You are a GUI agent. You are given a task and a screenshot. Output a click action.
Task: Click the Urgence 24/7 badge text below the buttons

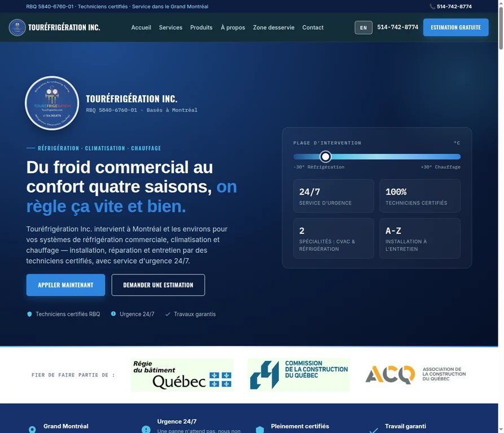(x=137, y=314)
